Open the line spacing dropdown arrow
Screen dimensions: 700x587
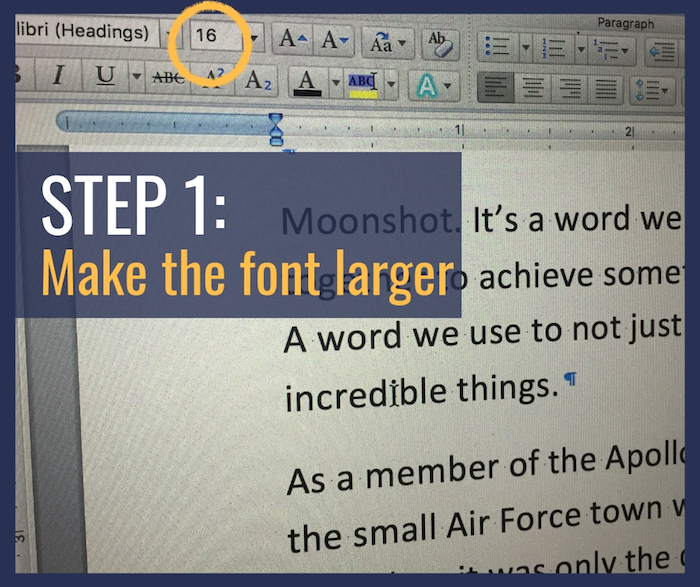665,91
